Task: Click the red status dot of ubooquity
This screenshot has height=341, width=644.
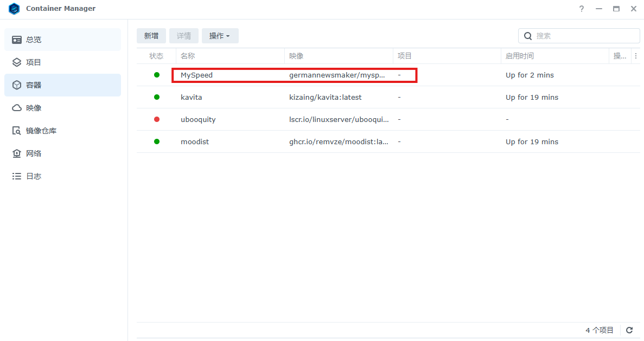Action: pyautogui.click(x=157, y=119)
